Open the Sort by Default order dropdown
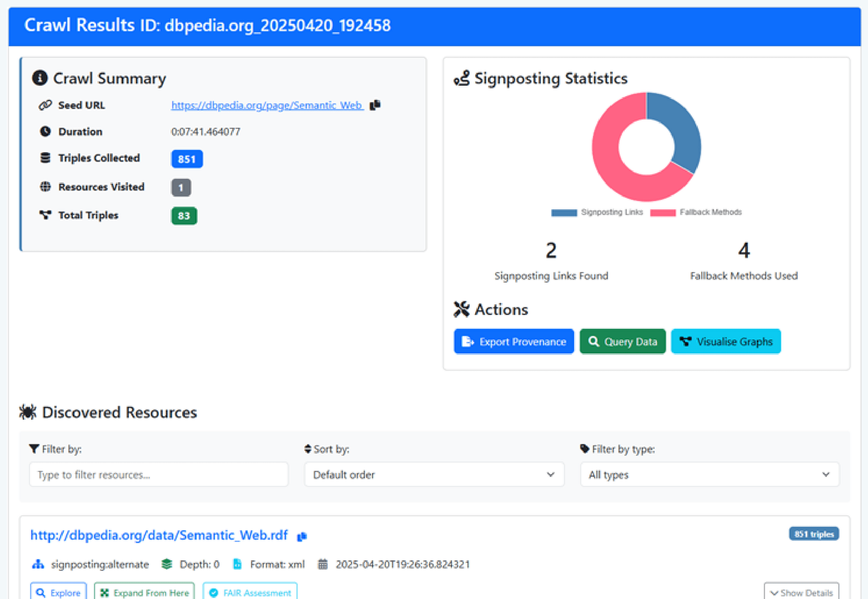Viewport: 868px width, 599px height. point(434,475)
